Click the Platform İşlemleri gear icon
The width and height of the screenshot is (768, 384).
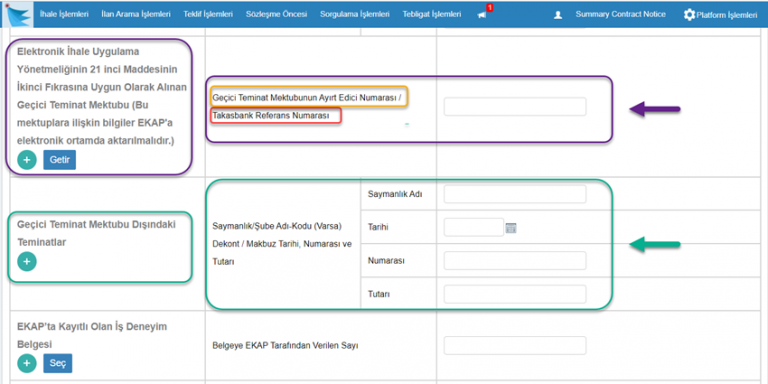(x=689, y=15)
